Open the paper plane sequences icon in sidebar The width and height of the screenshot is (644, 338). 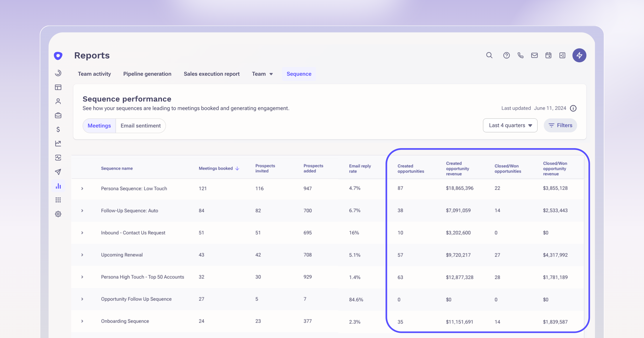[x=58, y=172]
